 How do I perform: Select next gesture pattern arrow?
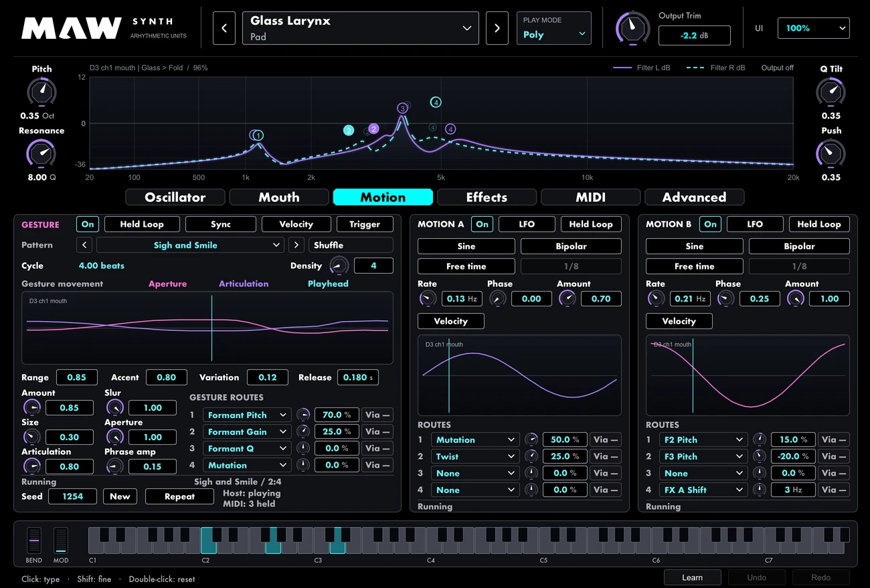(x=296, y=245)
